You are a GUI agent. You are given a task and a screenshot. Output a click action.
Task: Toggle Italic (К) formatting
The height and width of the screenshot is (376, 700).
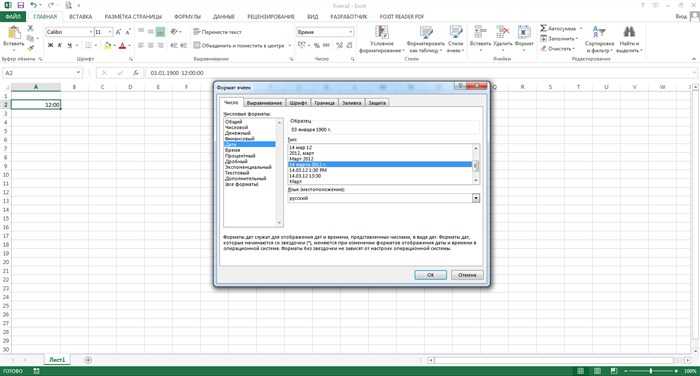(x=60, y=46)
